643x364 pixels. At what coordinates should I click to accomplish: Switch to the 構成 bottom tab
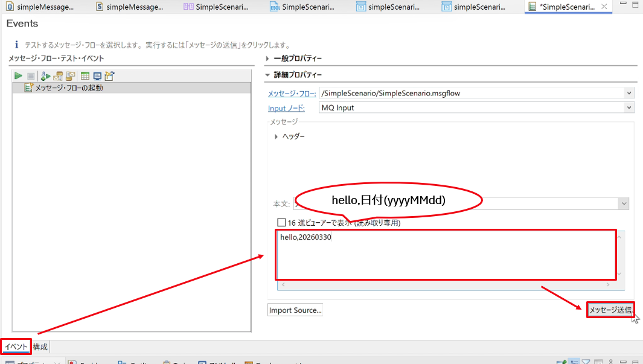click(40, 346)
